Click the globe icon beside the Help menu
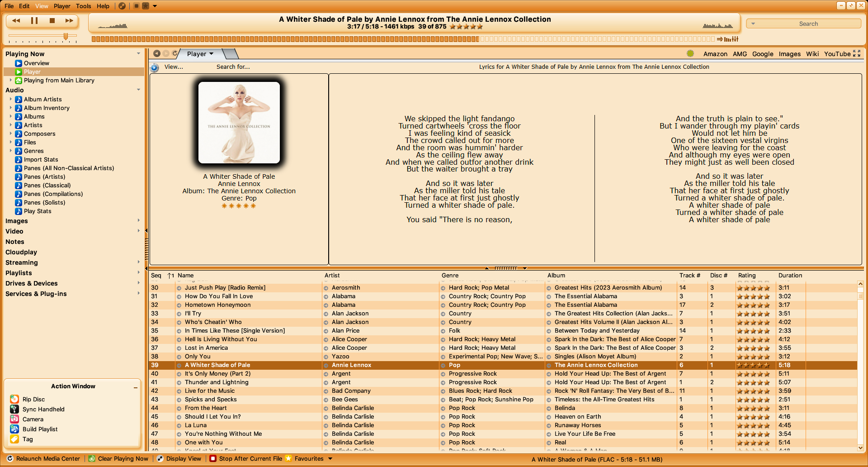 [x=122, y=6]
